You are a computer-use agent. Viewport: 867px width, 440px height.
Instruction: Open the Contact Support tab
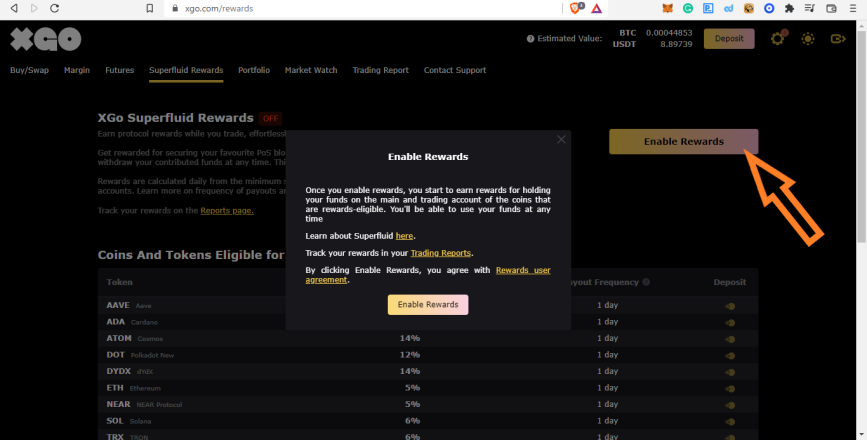click(455, 70)
